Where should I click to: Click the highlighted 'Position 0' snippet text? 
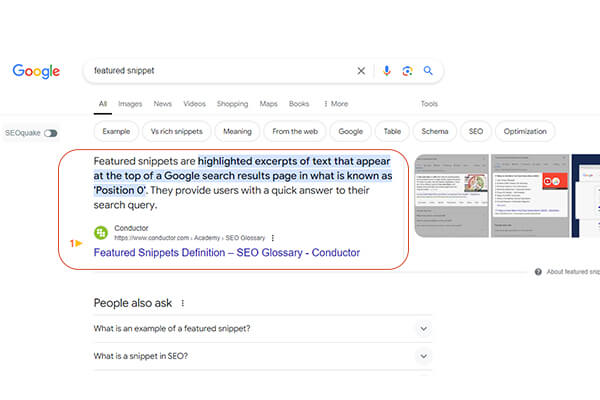(120, 190)
